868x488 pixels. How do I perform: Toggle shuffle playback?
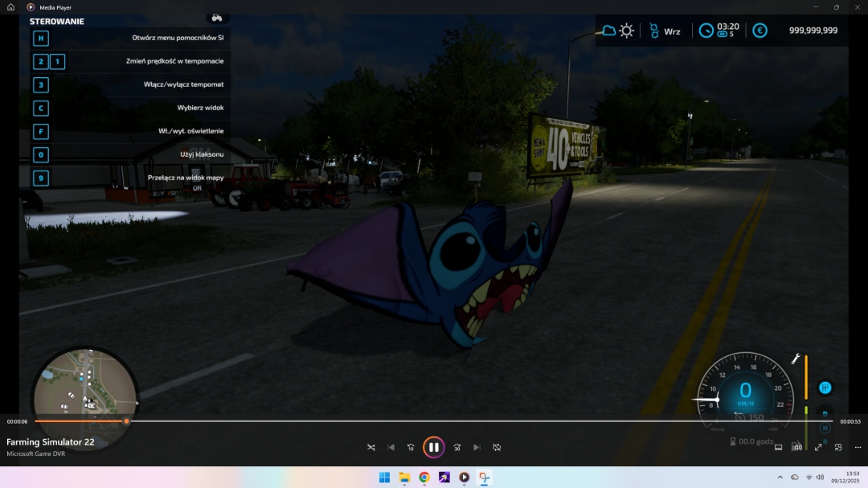(x=372, y=447)
